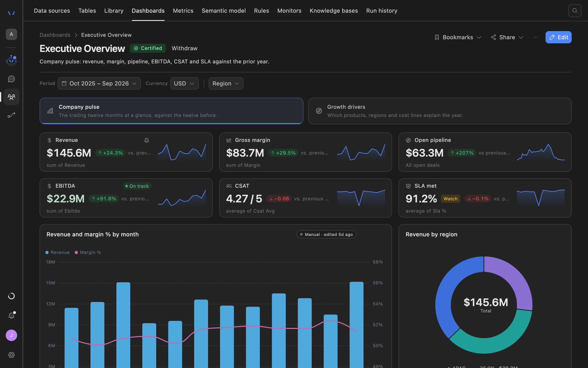
Task: Open the Run history tab
Action: (x=381, y=11)
